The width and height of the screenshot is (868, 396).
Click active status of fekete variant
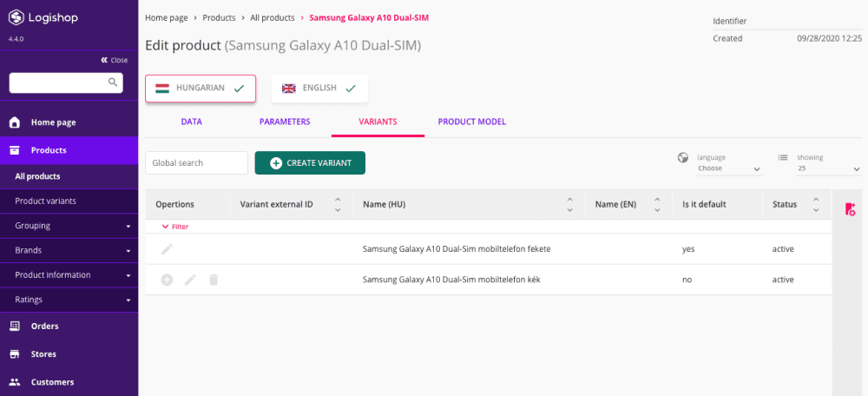click(783, 249)
